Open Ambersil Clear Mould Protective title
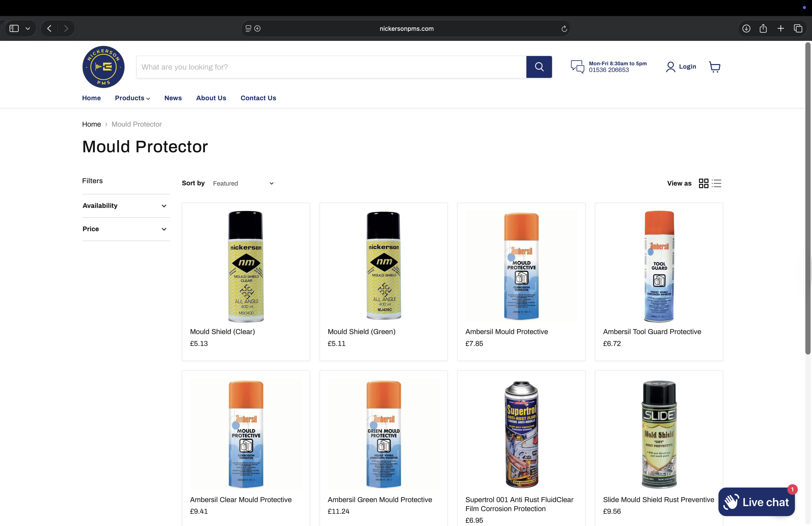 click(241, 500)
